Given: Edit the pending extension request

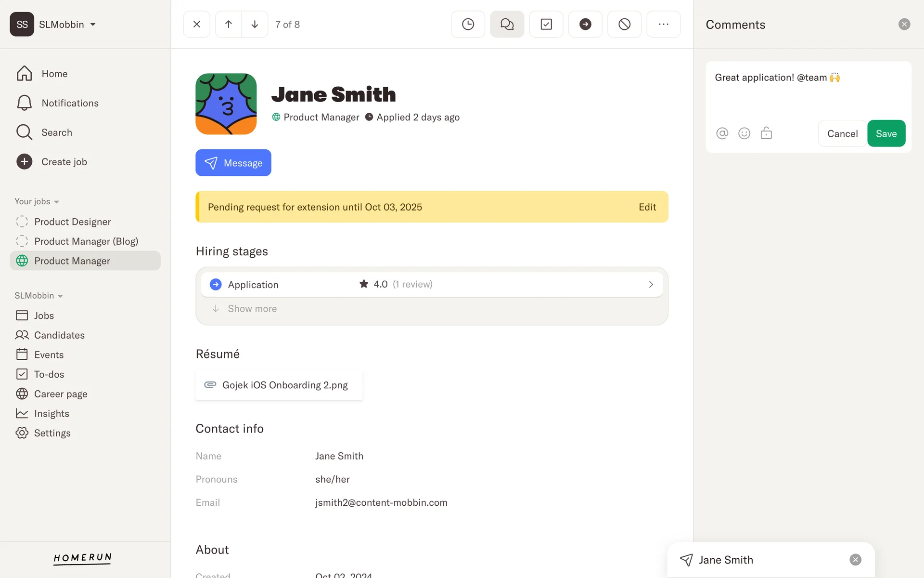Looking at the screenshot, I should coord(647,207).
